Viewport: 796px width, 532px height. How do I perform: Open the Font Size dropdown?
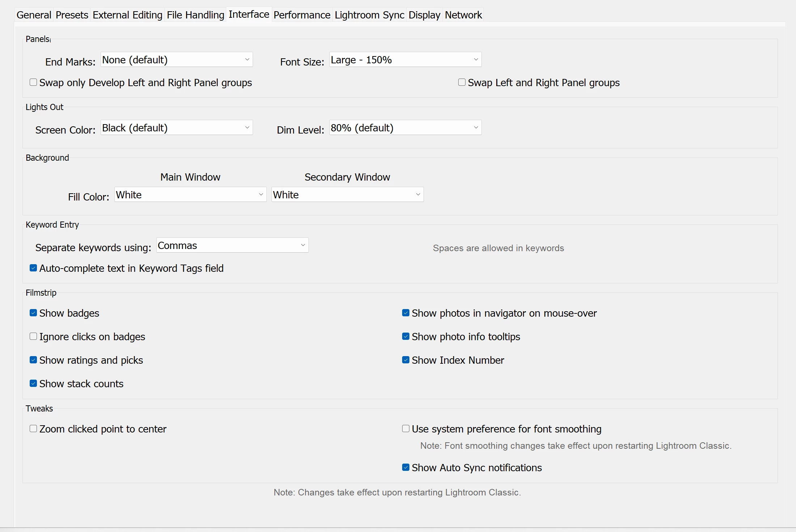tap(405, 60)
